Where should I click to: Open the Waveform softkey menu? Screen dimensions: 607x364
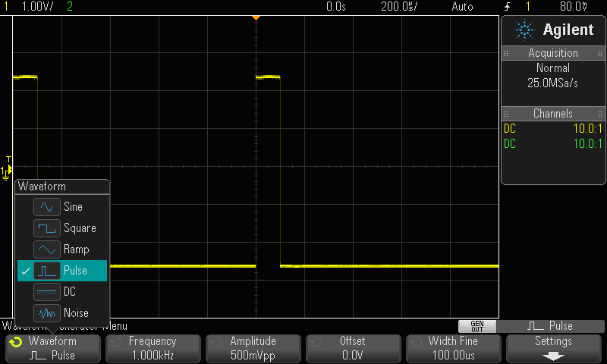[52, 348]
